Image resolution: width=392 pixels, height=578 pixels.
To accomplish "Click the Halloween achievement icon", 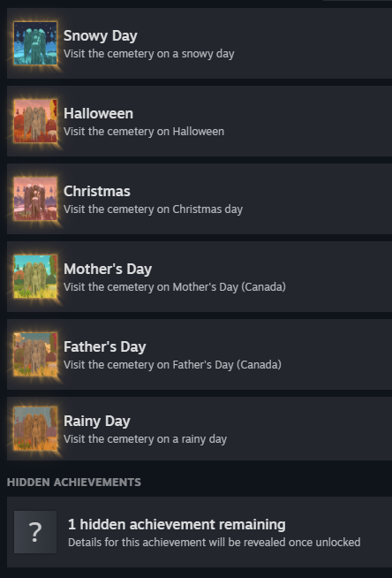I will pyautogui.click(x=35, y=121).
